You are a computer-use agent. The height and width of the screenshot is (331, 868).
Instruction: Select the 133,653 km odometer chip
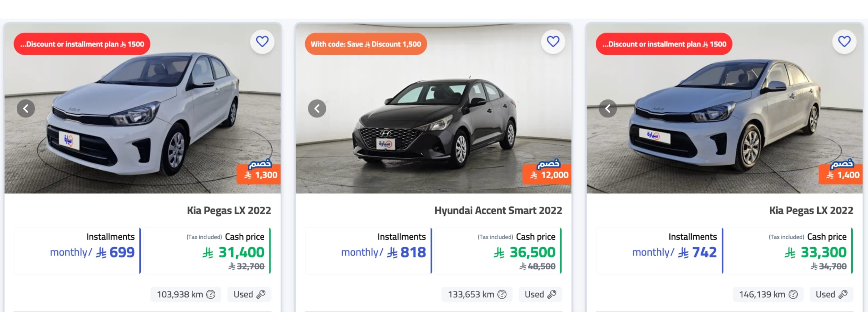tap(477, 294)
